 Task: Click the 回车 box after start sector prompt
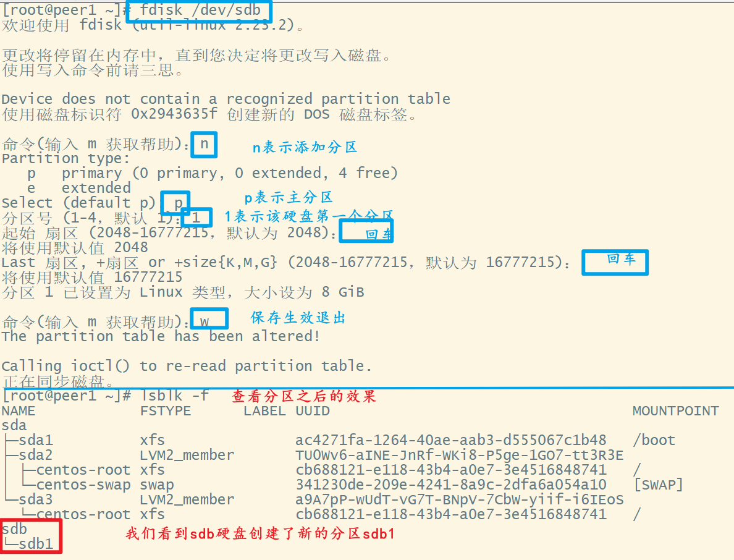tap(366, 231)
